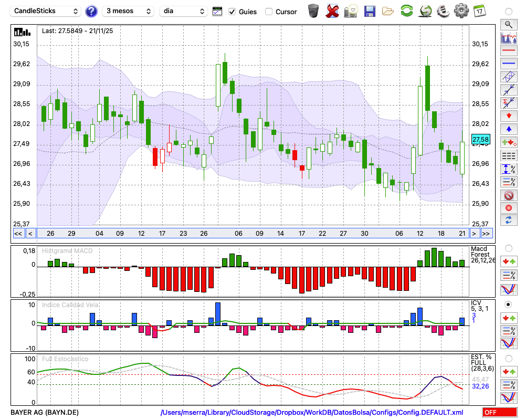This screenshot has height=420, width=525.
Task: Click the blue help question mark
Action: click(x=91, y=11)
